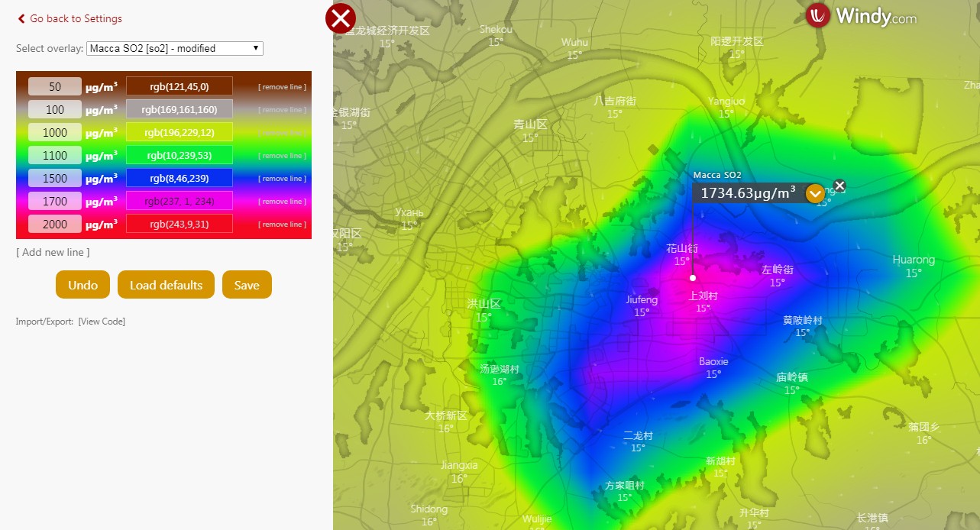Pick color swatch rgb(237,1,234)

[x=180, y=201]
